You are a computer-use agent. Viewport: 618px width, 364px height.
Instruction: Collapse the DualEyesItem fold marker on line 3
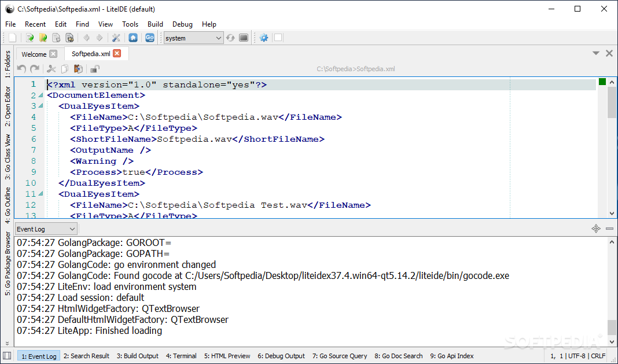pos(41,106)
